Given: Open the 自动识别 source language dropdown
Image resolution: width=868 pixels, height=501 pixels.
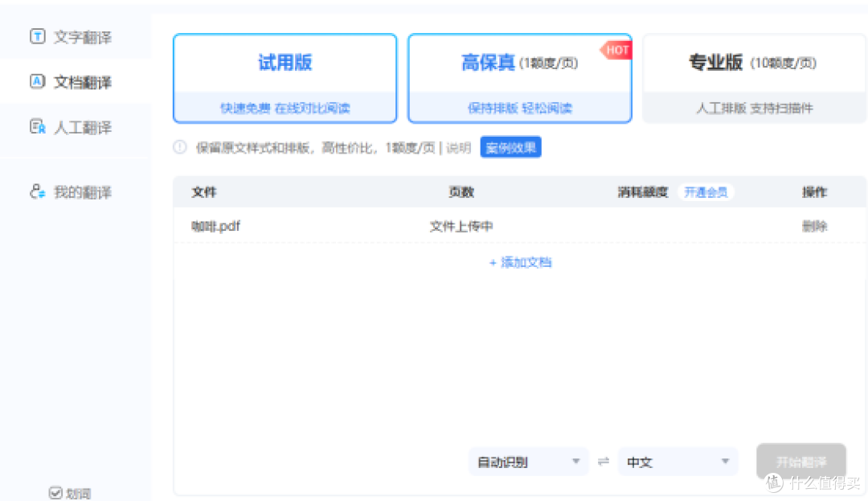Looking at the screenshot, I should tap(528, 462).
